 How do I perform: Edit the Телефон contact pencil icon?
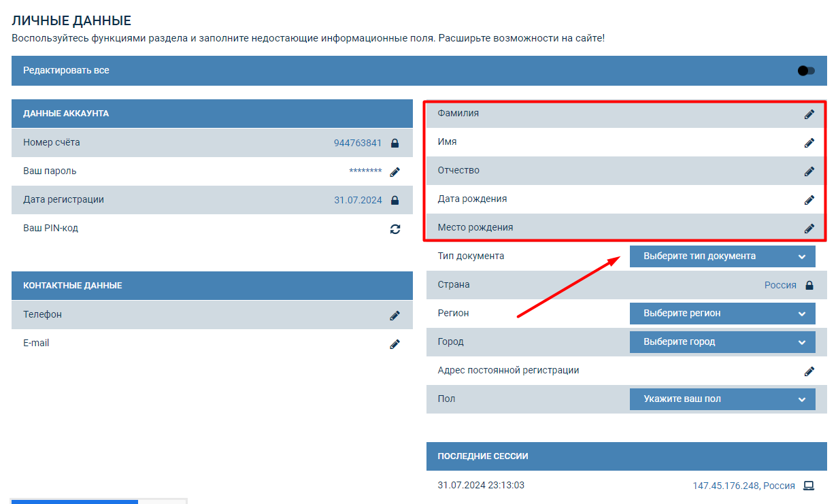tap(395, 316)
